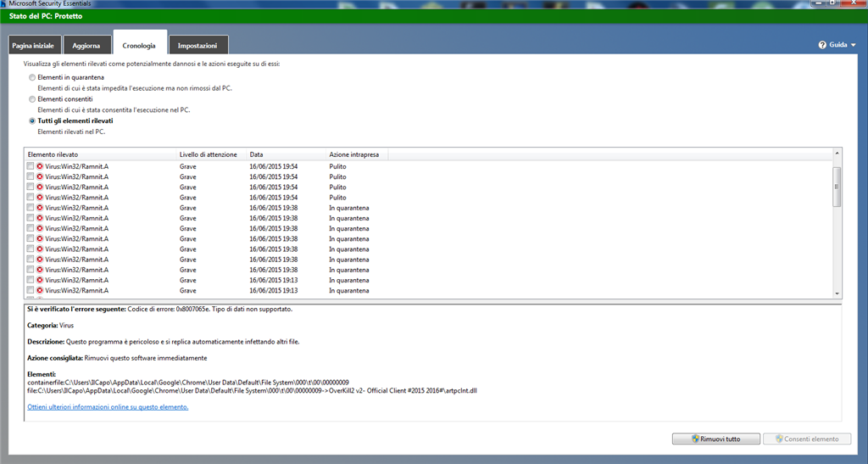Viewport: 868px width, 464px height.
Task: Tick checkbox of topmost 19:54 Pulito row
Action: (31, 166)
